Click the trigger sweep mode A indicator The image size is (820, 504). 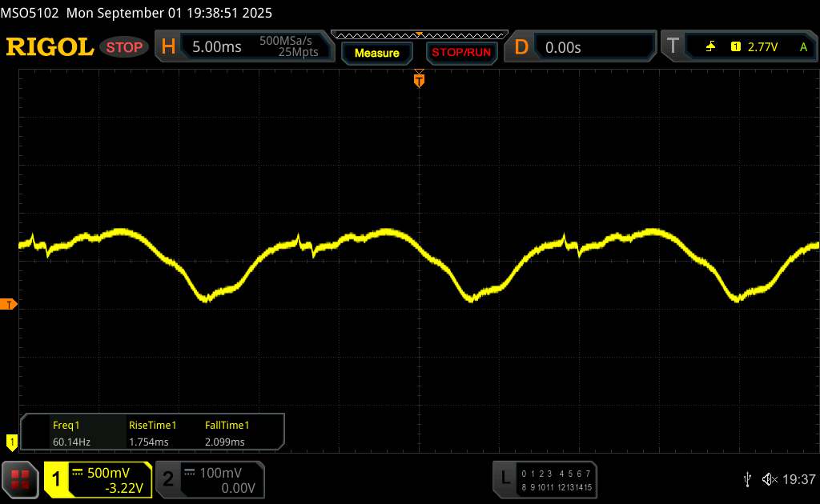[x=804, y=47]
